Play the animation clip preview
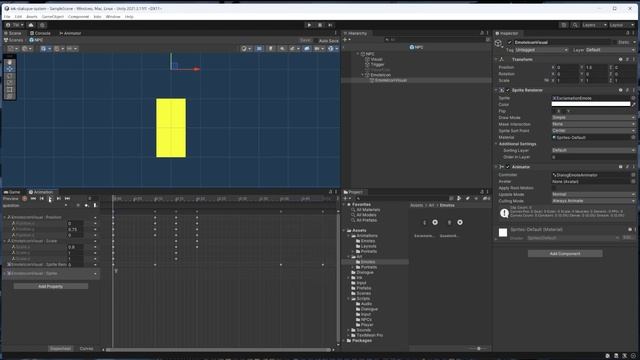The width and height of the screenshot is (640, 360). point(50,198)
